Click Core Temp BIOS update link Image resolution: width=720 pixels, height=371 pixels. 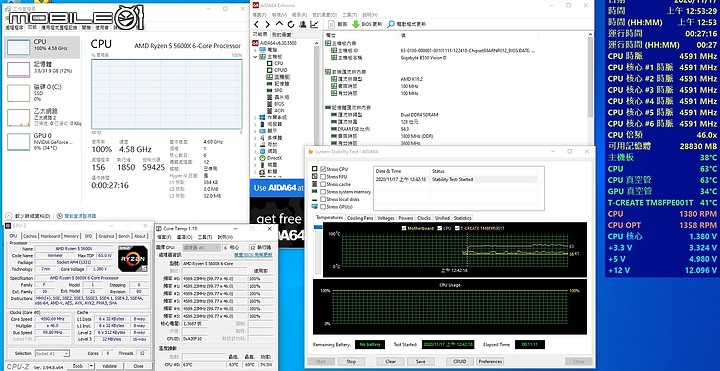[x=253, y=255]
